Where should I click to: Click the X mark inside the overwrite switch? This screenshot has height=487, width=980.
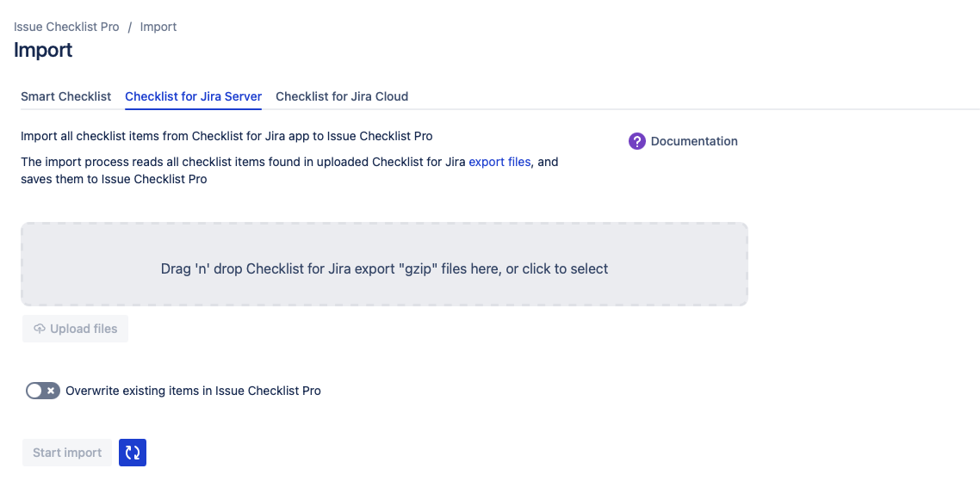pos(51,391)
